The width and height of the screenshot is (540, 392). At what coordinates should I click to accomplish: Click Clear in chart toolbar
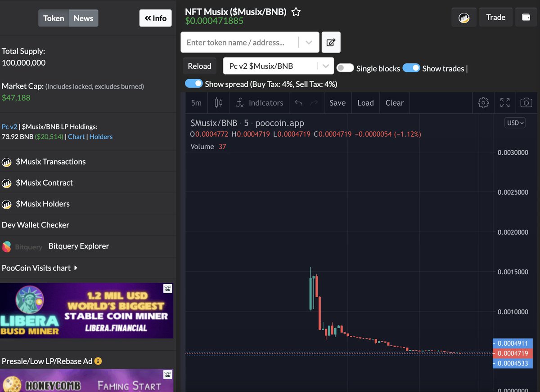click(395, 103)
